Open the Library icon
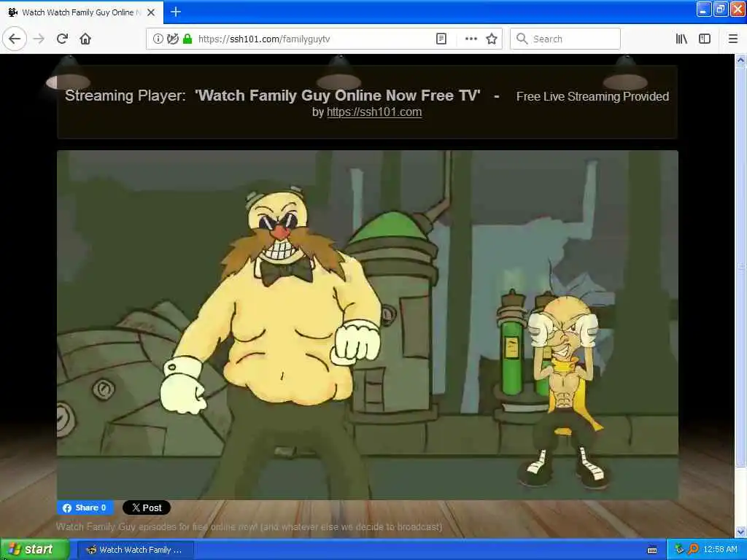 681,39
